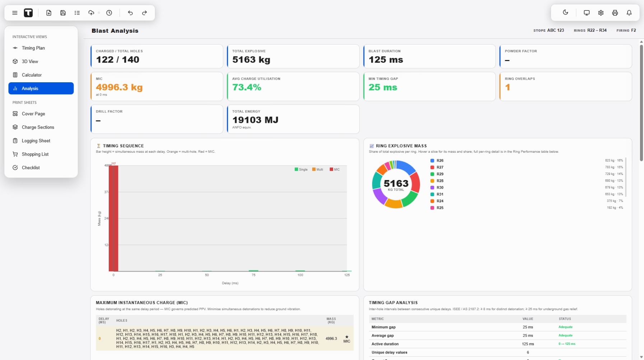Open notifications with the bell icon
Image resolution: width=644 pixels, height=360 pixels.
tap(629, 13)
